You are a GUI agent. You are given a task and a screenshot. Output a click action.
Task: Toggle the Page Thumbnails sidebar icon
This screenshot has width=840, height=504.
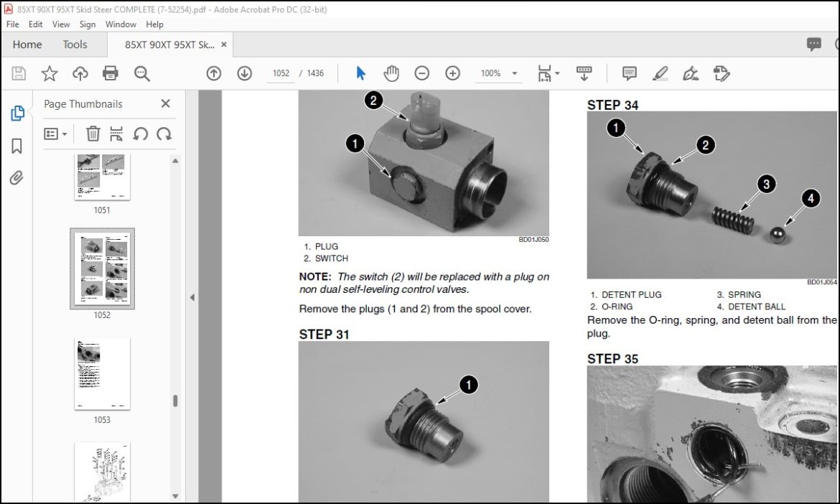[x=17, y=113]
